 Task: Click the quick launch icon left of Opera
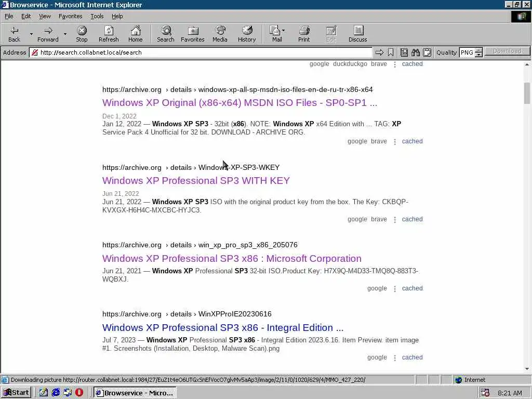click(68, 393)
